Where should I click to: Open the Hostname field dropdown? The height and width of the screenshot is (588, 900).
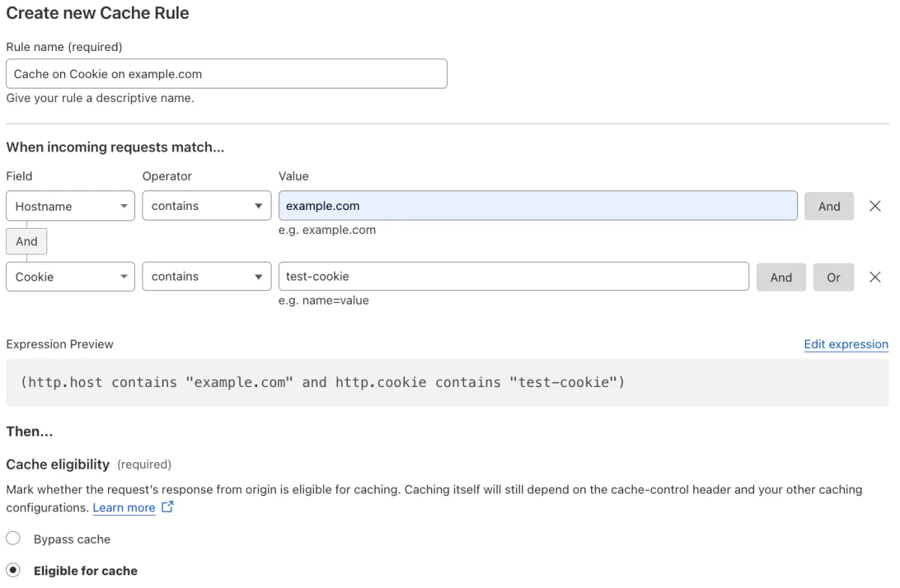pos(70,205)
